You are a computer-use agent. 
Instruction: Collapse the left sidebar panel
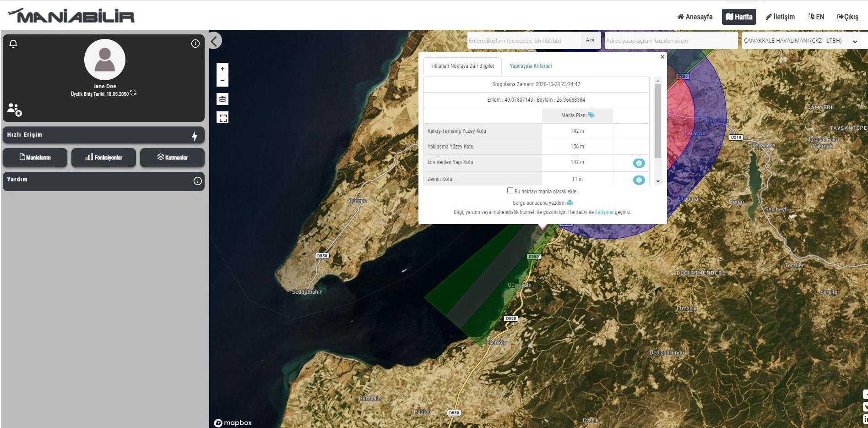pos(215,41)
